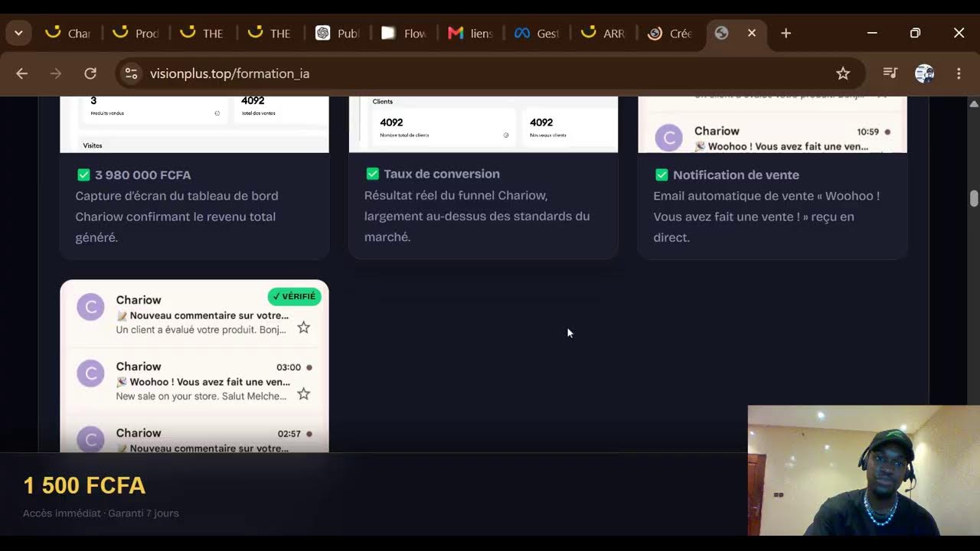
Task: Switch to the 'Crée' browser tab
Action: [671, 33]
